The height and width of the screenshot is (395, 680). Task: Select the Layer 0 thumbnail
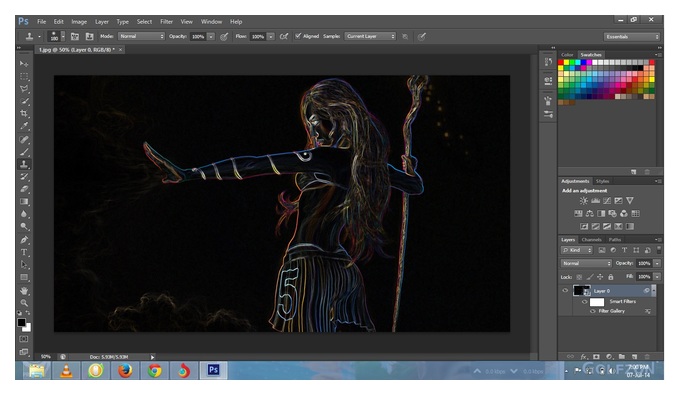pos(581,291)
